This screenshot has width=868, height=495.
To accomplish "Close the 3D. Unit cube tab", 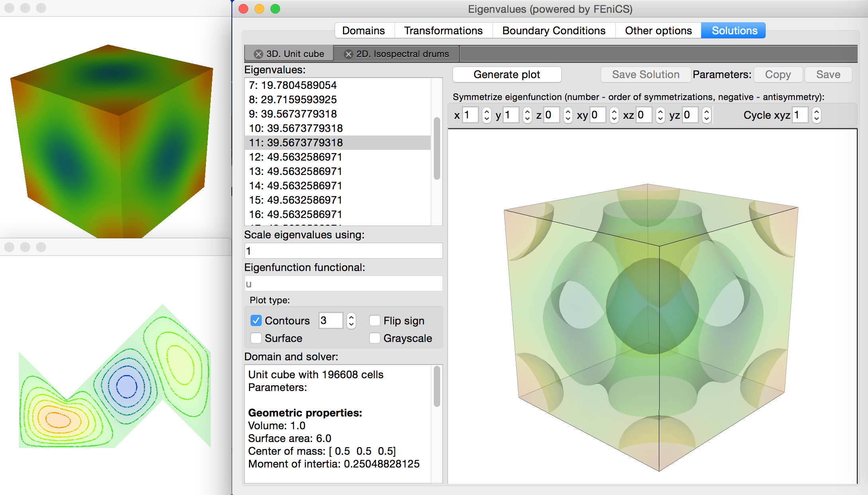I will pyautogui.click(x=259, y=54).
